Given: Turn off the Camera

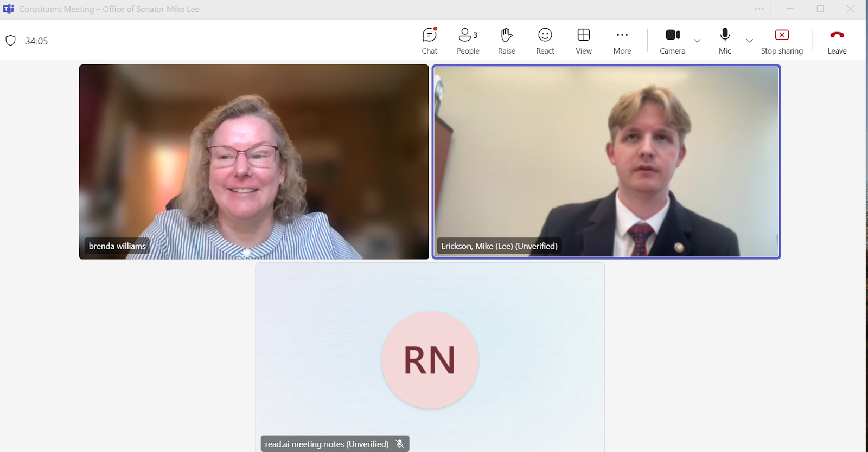Looking at the screenshot, I should (x=672, y=41).
